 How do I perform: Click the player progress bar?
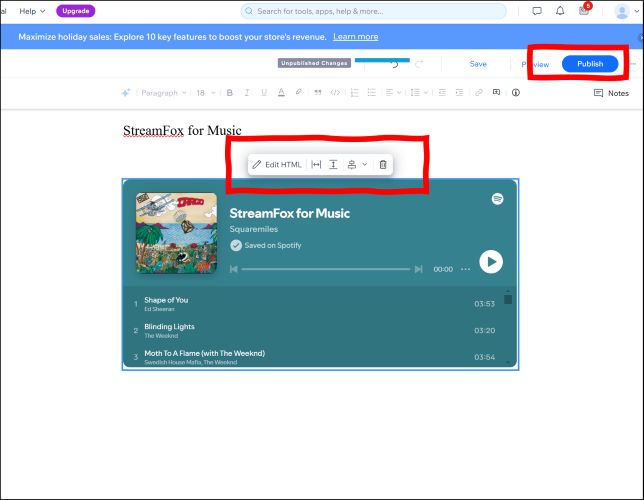[326, 269]
